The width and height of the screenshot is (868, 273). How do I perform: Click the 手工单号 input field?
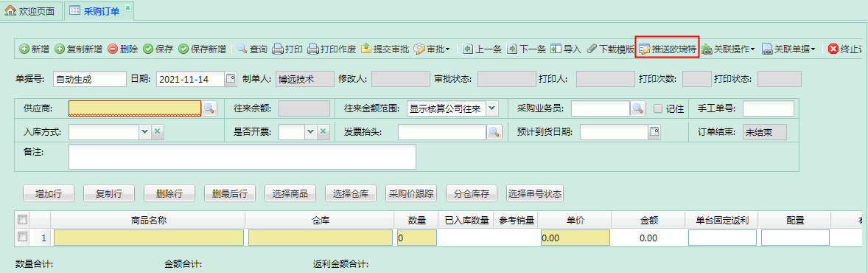[x=768, y=108]
